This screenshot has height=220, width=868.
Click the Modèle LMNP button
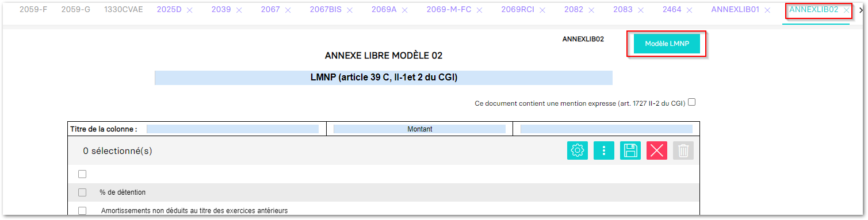tap(667, 44)
